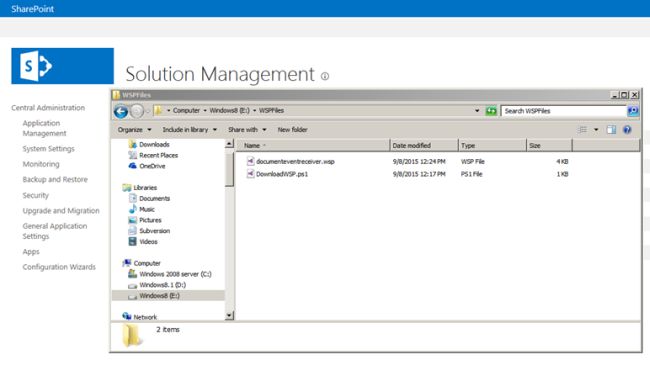Open Monitoring link

point(41,164)
